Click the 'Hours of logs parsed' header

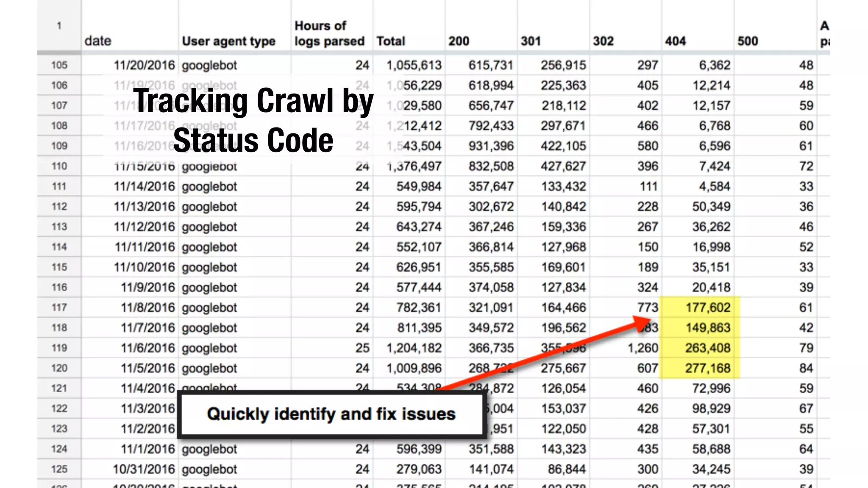coord(332,26)
